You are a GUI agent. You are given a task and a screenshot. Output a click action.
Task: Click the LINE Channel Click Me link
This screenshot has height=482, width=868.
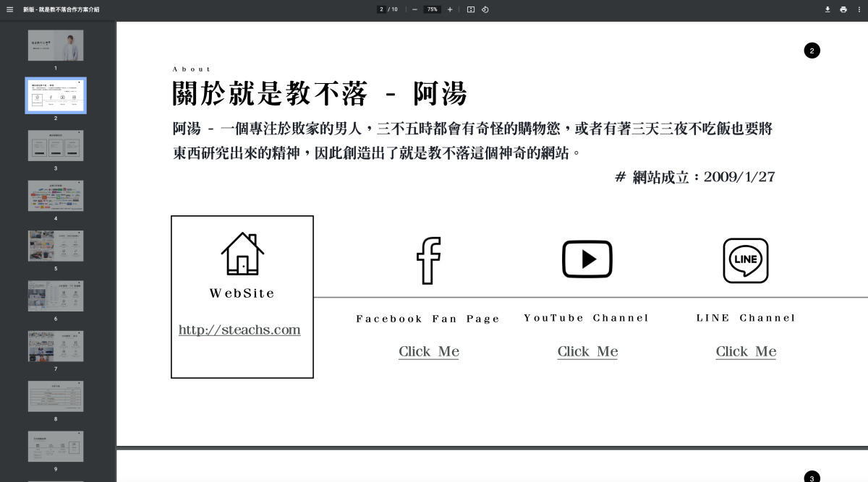(746, 352)
